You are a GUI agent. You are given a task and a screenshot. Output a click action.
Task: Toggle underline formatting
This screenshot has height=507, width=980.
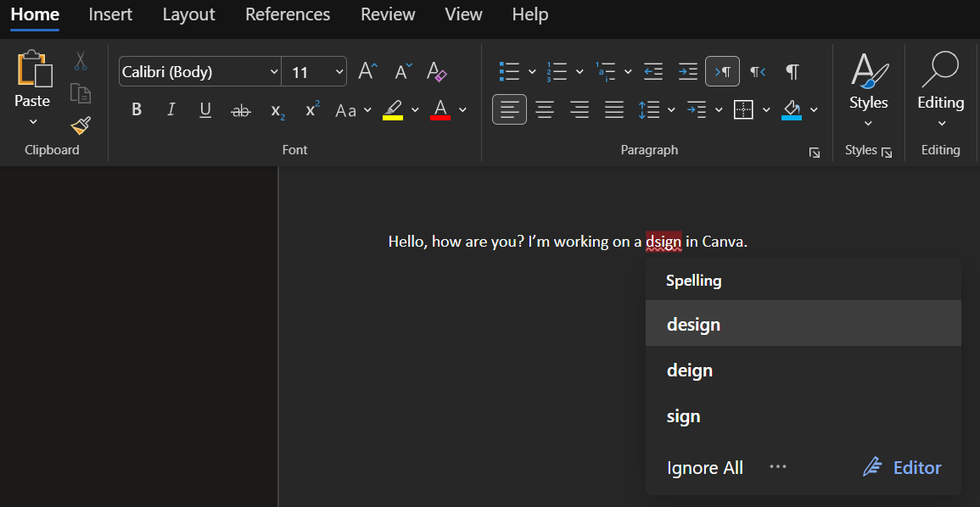[205, 110]
